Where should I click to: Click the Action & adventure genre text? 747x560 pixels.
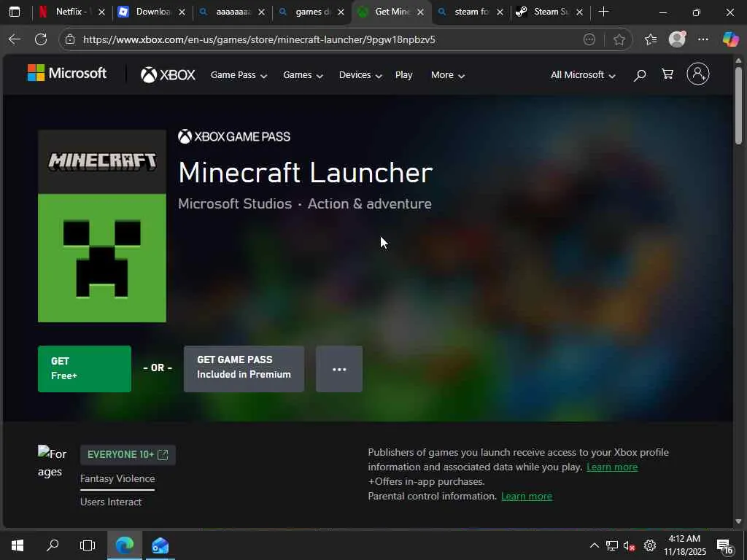tap(370, 204)
